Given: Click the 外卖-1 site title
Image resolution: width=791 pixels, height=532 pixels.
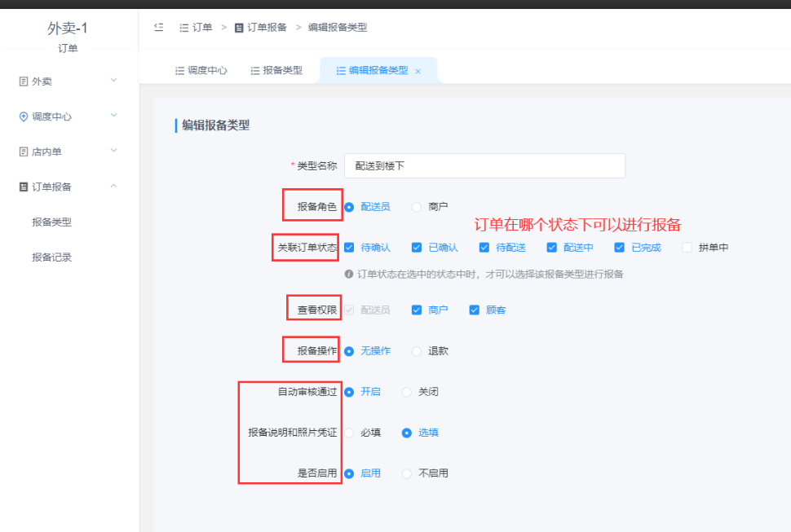Looking at the screenshot, I should [x=68, y=29].
